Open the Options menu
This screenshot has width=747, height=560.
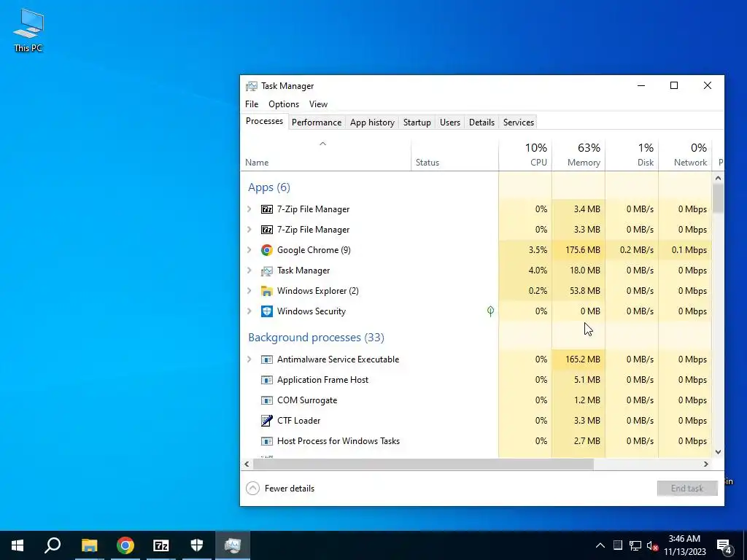(284, 104)
